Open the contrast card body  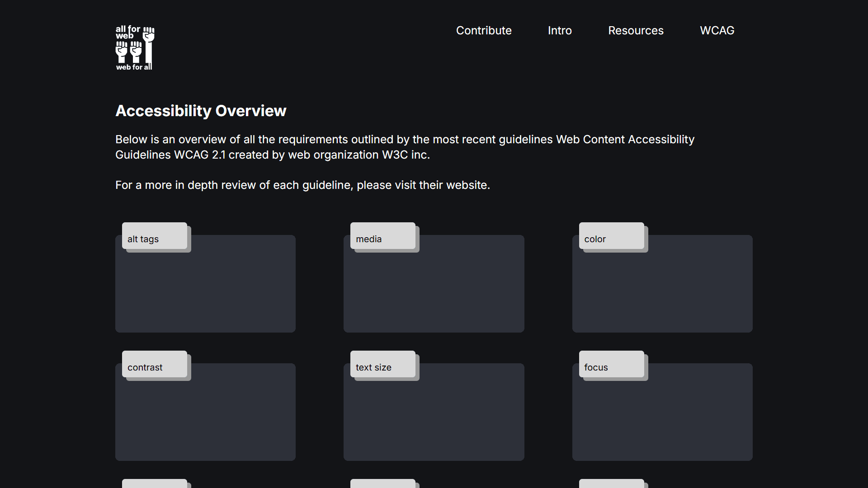pyautogui.click(x=205, y=420)
